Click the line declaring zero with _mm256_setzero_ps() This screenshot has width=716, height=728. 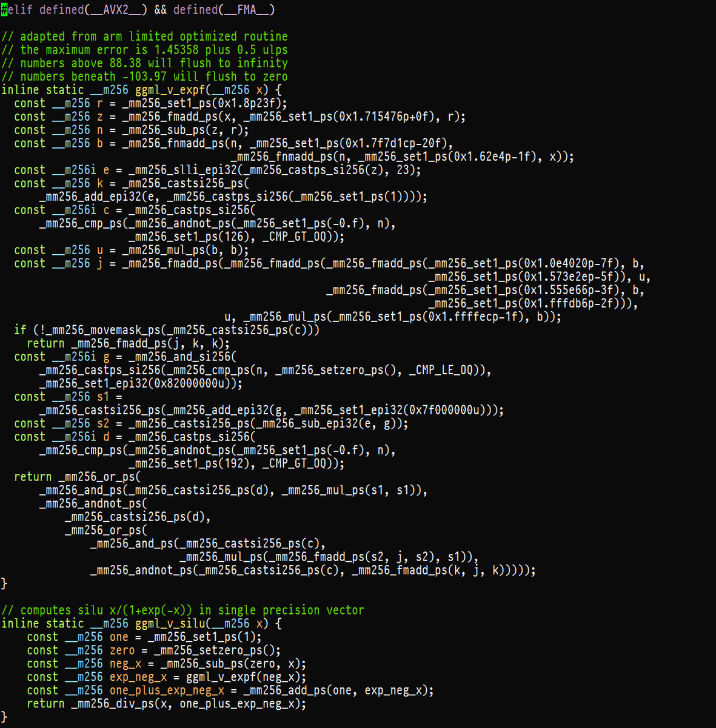pyautogui.click(x=154, y=650)
